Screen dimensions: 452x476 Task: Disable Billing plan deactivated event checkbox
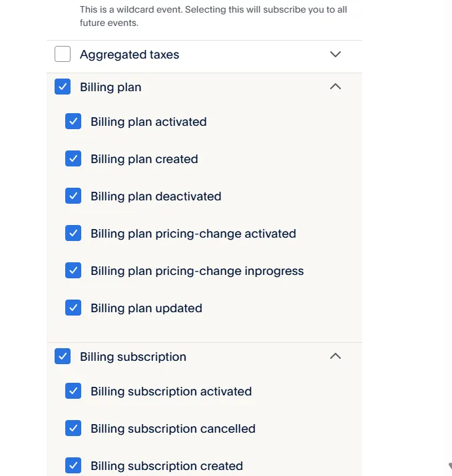pos(73,196)
